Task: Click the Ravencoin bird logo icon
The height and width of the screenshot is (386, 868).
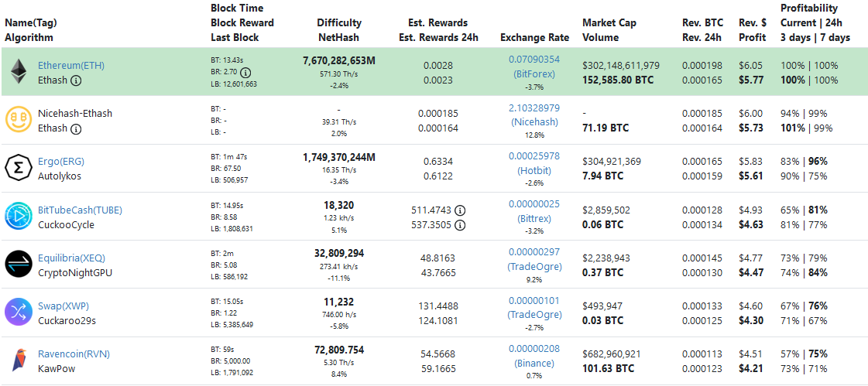Action: click(17, 360)
